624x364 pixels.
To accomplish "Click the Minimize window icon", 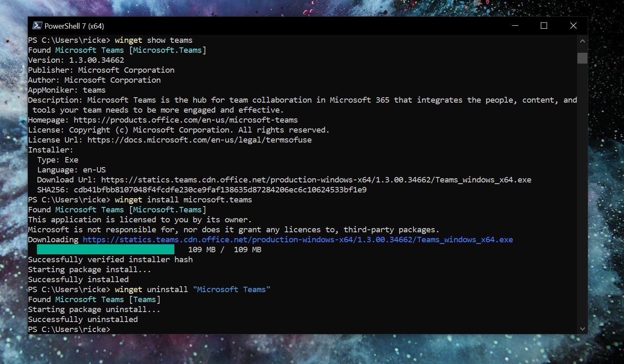I will 515,25.
